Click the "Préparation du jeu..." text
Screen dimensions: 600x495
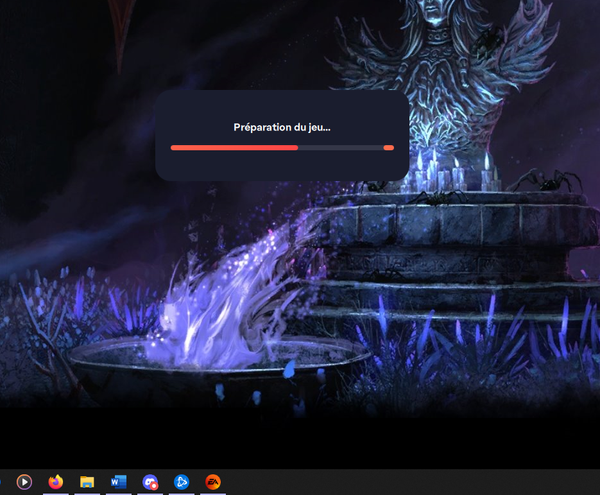tap(282, 127)
